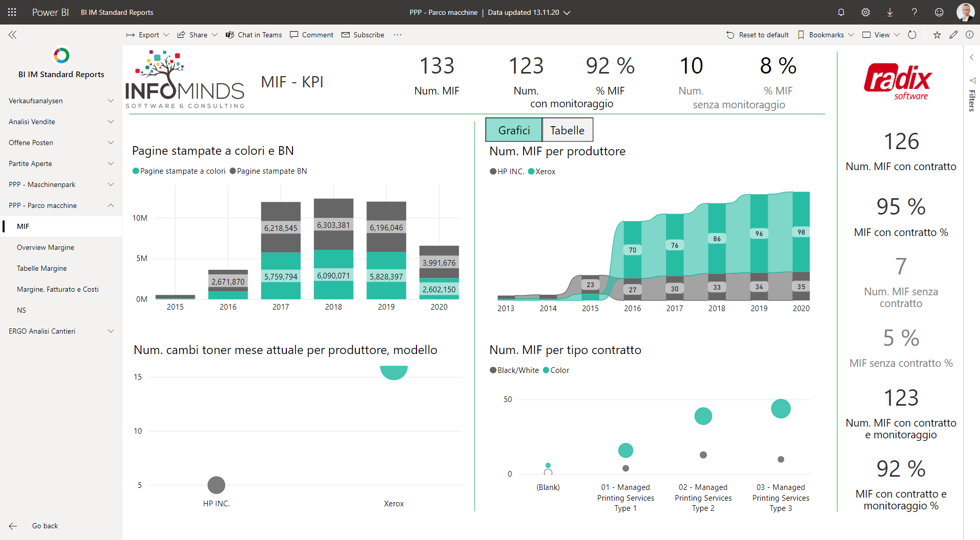This screenshot has height=540, width=980.
Task: Toggle Xerox legend item
Action: point(542,172)
